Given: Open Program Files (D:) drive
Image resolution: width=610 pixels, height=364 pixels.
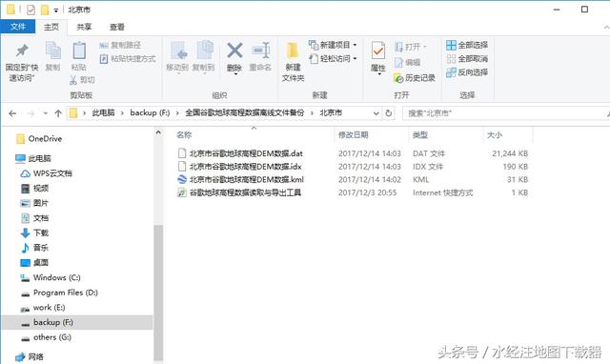Looking at the screenshot, I should [59, 293].
